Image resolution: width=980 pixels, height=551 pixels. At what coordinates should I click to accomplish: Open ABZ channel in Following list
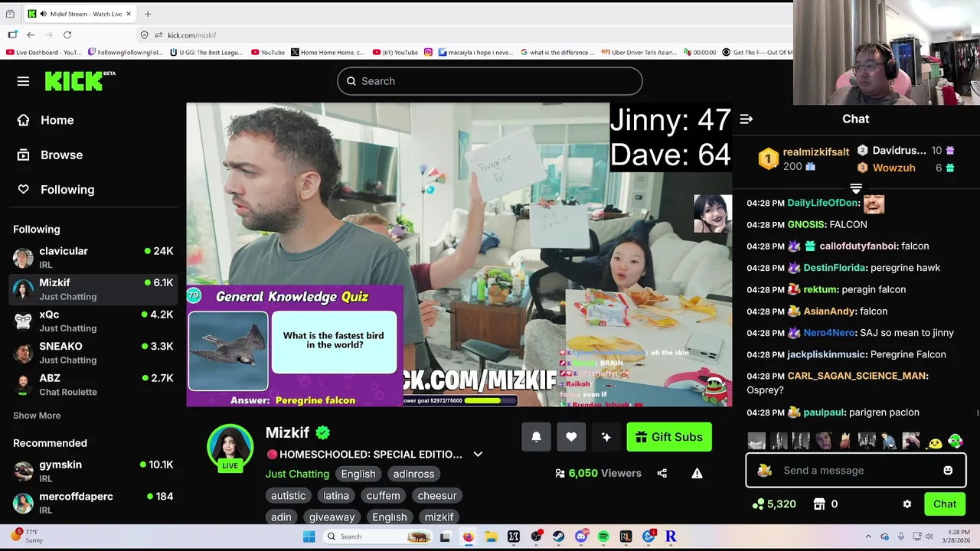click(x=93, y=385)
